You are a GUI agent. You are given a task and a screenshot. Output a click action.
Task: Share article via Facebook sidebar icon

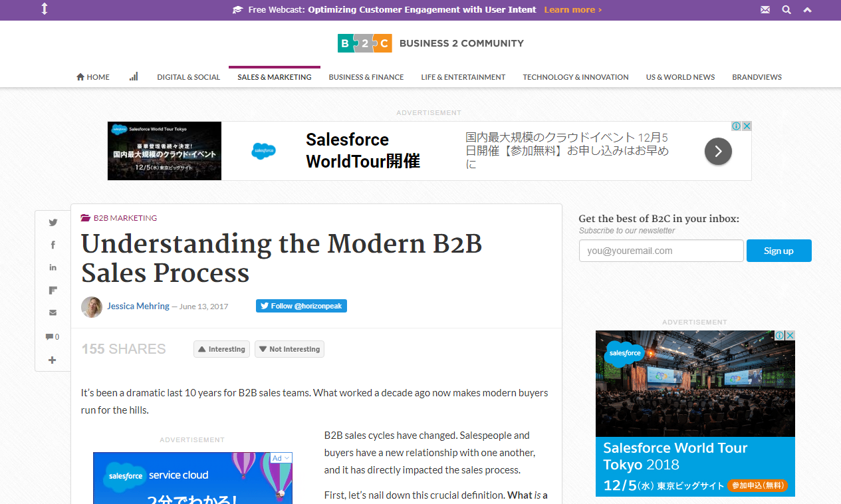tap(53, 245)
